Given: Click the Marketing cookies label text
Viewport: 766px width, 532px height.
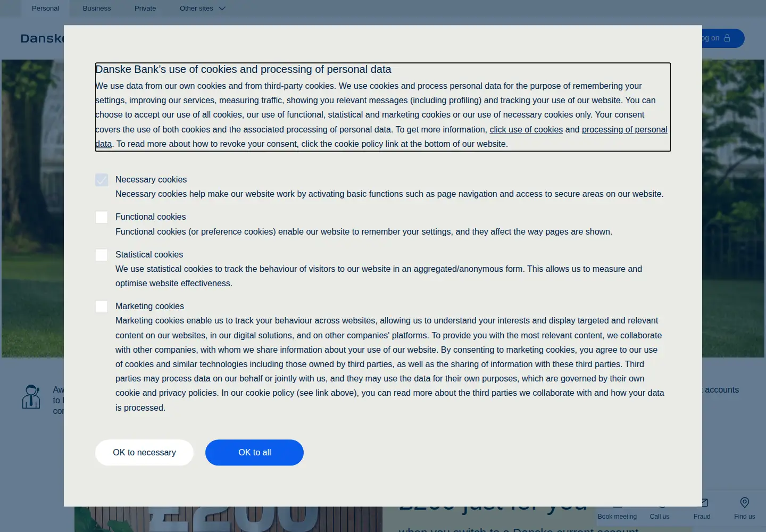Looking at the screenshot, I should click(149, 306).
